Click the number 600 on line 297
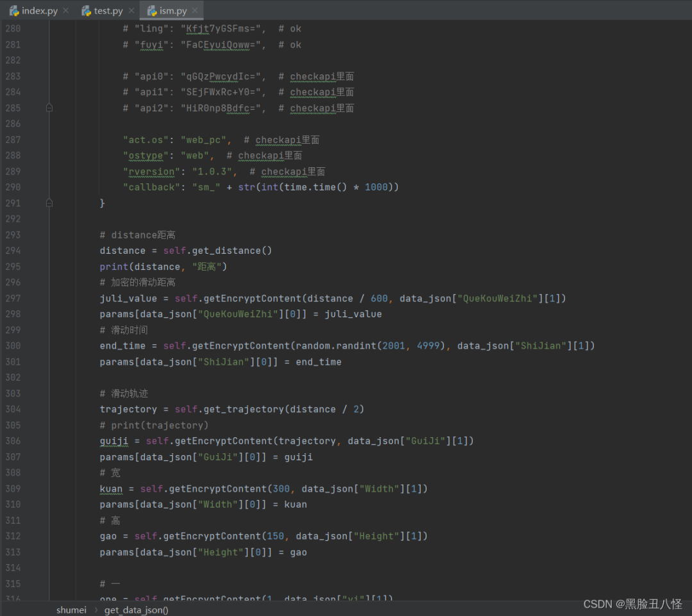Viewport: 692px width, 616px height. pos(379,299)
